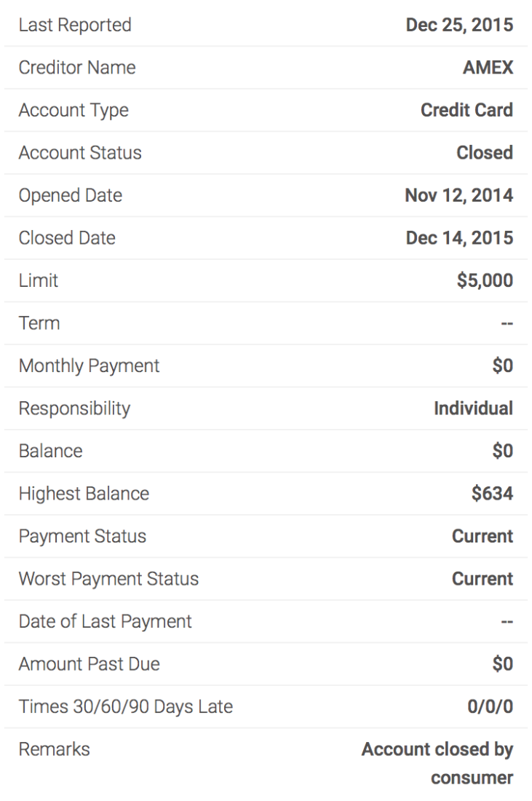Click the Credit Card account type value

[467, 111]
